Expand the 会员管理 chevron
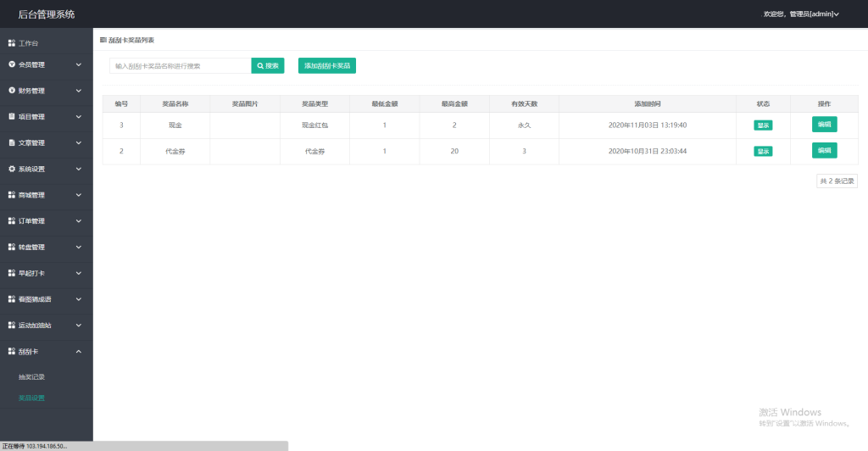 click(x=79, y=64)
